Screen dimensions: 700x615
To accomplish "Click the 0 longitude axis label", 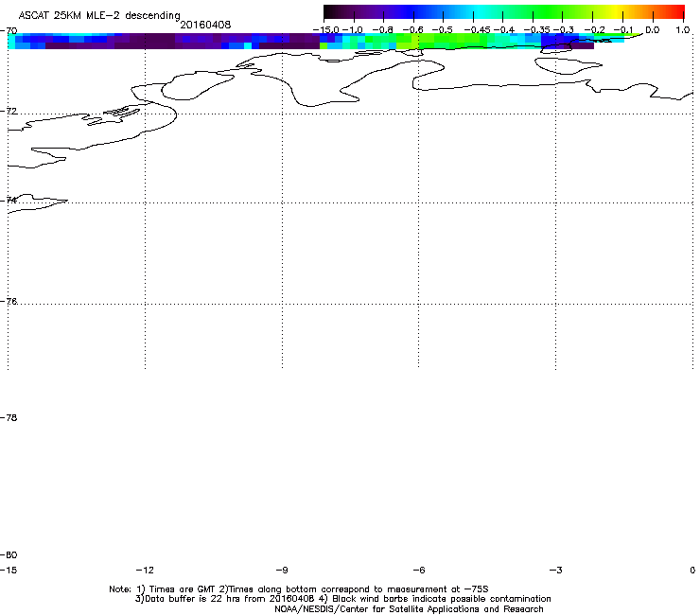I will pyautogui.click(x=692, y=571).
